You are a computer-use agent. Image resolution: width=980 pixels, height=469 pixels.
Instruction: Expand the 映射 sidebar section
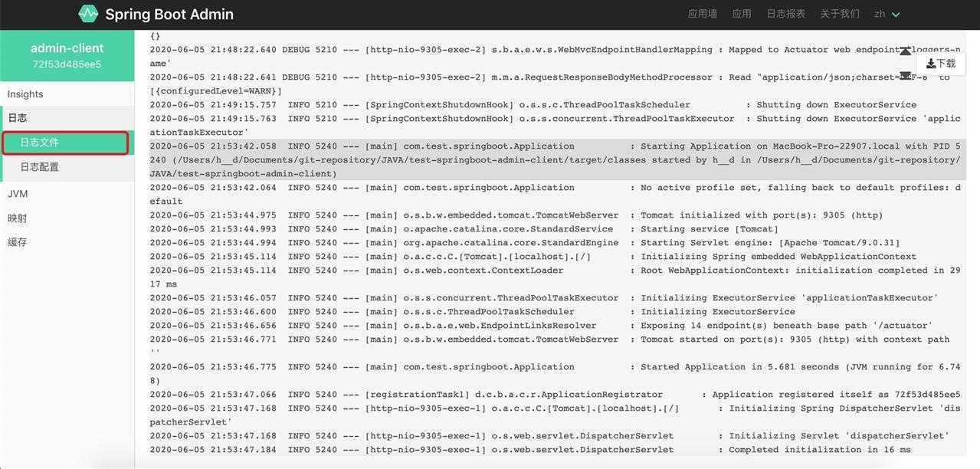(x=67, y=218)
